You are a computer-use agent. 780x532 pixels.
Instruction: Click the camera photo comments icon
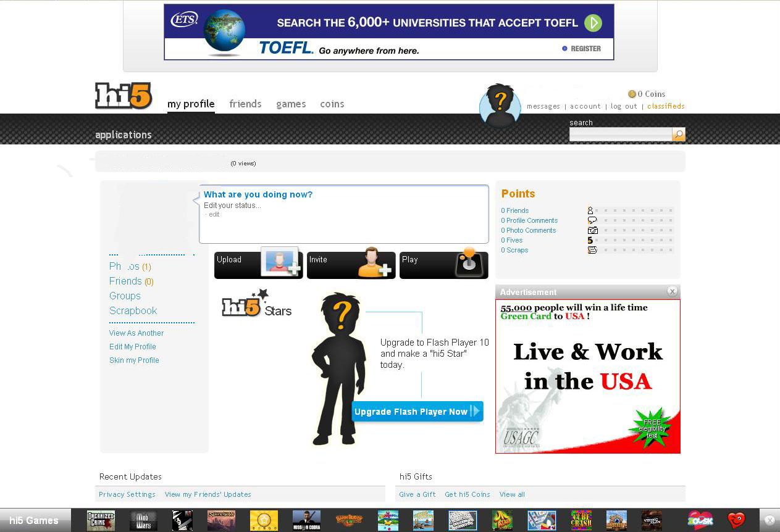coord(592,230)
